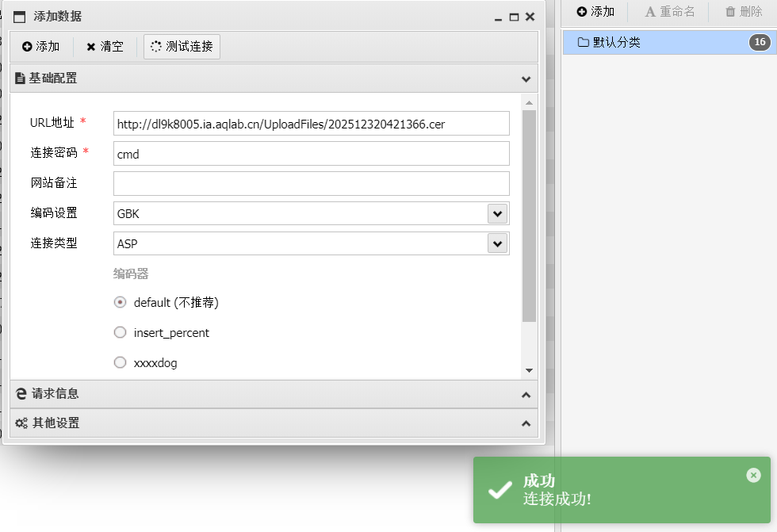
Task: Dismiss the success notification with its close icon
Action: 753,475
